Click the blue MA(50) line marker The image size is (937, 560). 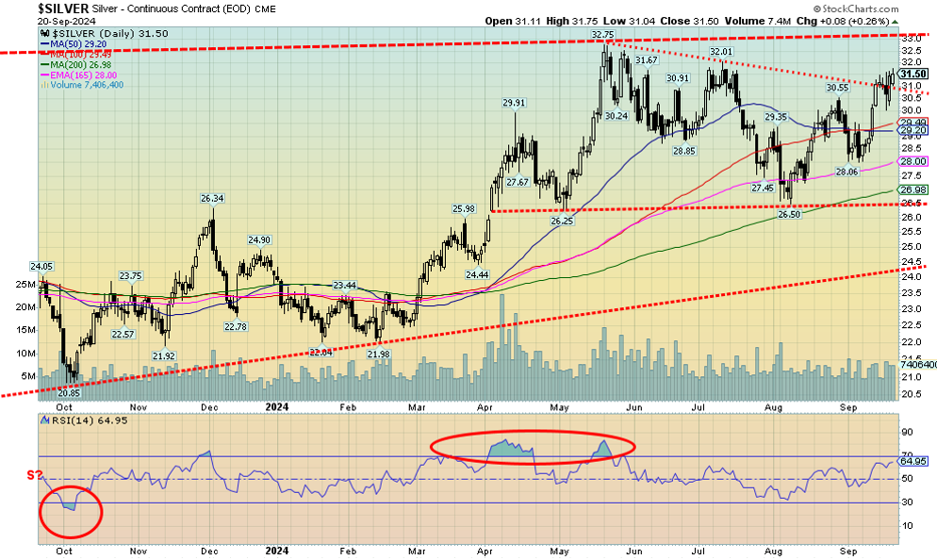tap(43, 44)
